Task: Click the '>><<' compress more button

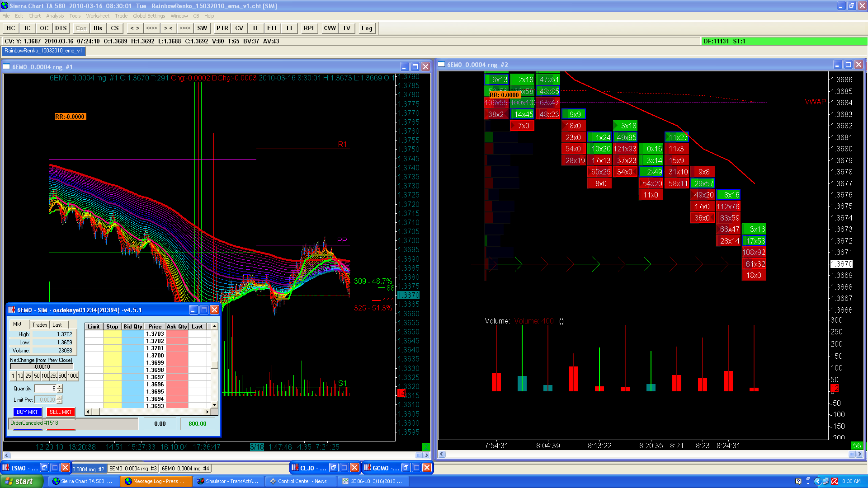Action: point(185,28)
